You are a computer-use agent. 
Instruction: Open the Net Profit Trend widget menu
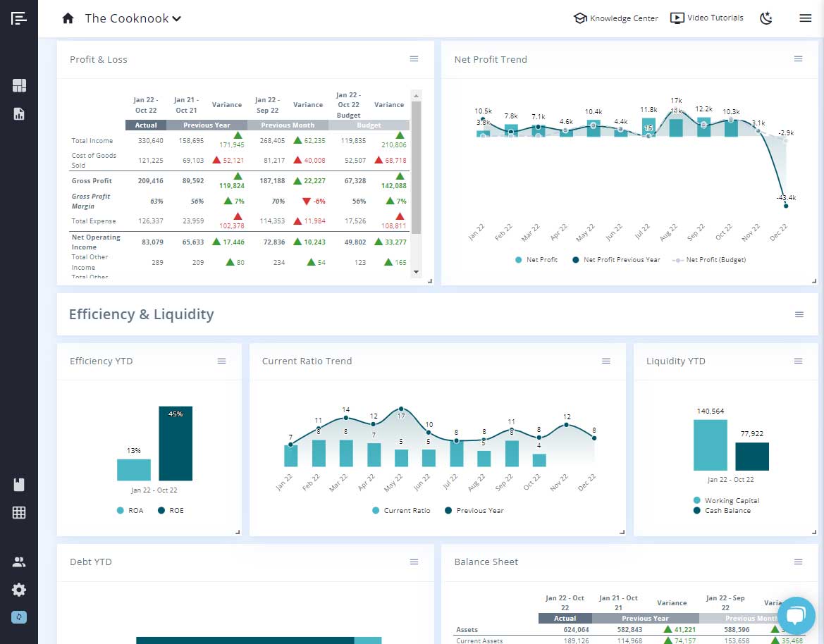coord(798,59)
